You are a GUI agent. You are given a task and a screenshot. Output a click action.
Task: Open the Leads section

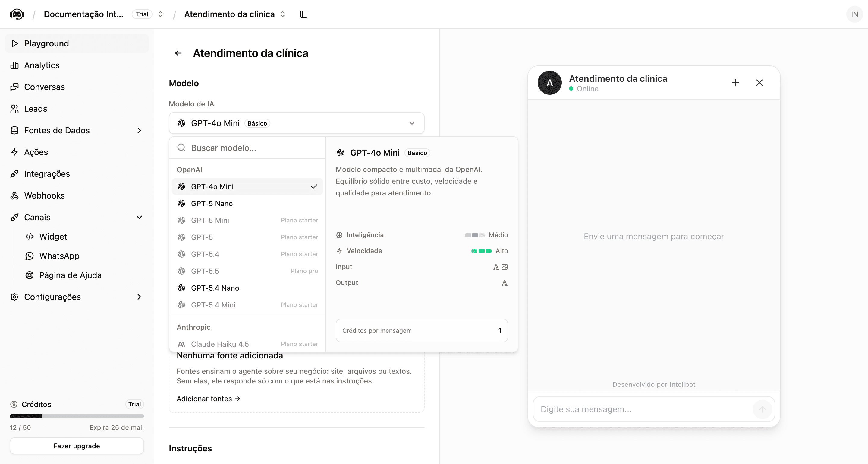pos(77,109)
